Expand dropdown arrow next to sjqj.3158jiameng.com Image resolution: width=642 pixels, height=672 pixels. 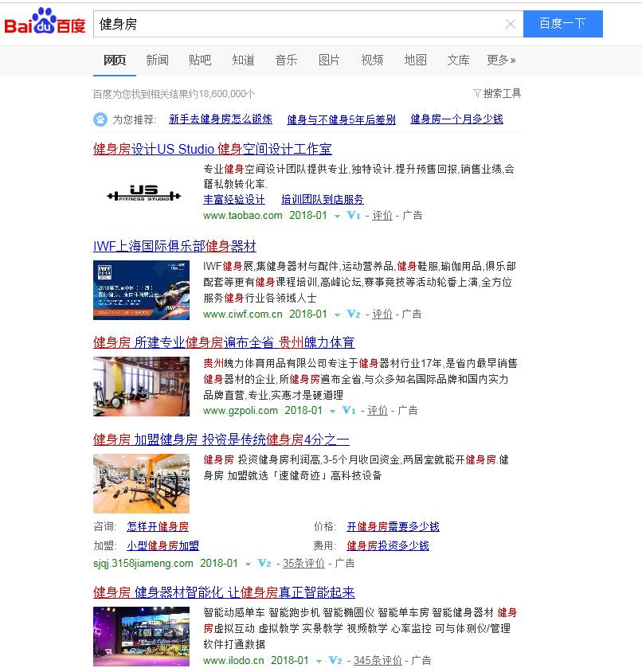[x=248, y=565]
